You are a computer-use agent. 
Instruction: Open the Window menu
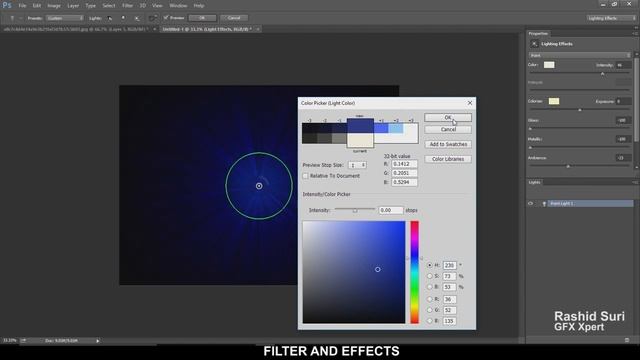tap(178, 6)
